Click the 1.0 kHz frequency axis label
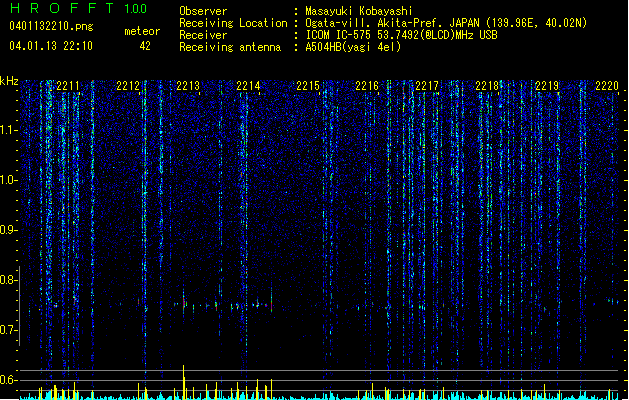This screenshot has width=629, height=400. click(8, 180)
